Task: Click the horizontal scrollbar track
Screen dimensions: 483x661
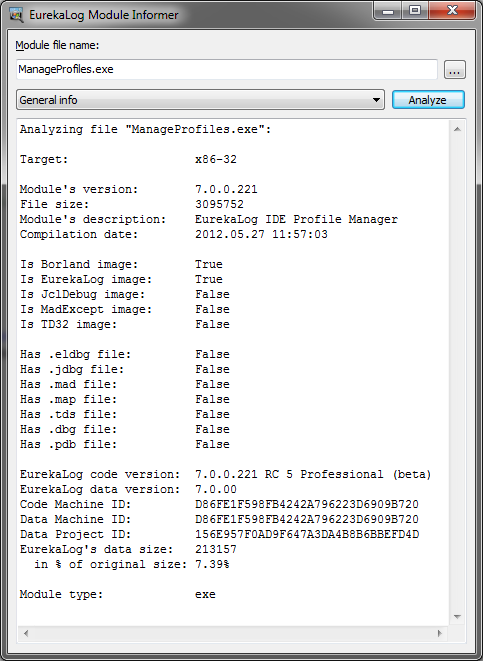Action: coord(233,633)
